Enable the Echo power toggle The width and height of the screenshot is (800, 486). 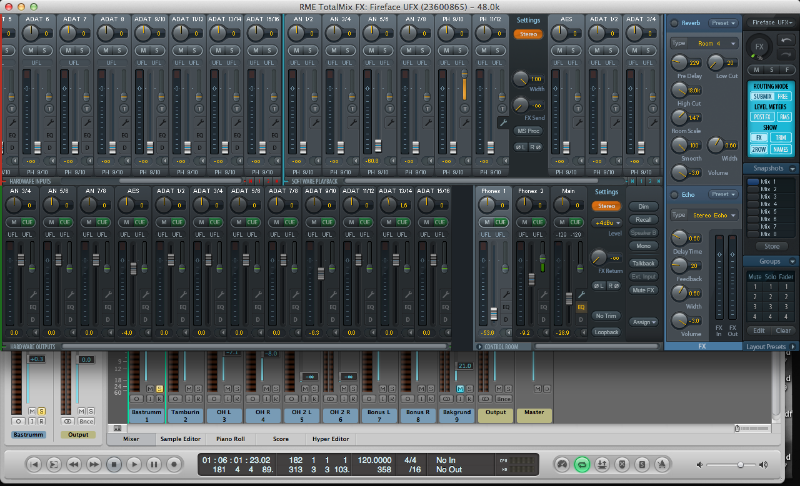[x=674, y=195]
